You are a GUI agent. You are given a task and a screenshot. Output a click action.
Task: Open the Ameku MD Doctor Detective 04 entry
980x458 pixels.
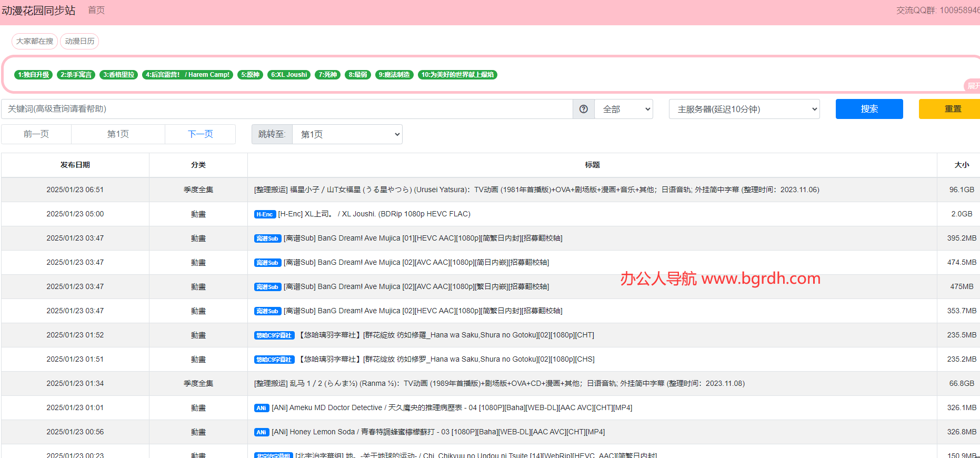tap(452, 408)
